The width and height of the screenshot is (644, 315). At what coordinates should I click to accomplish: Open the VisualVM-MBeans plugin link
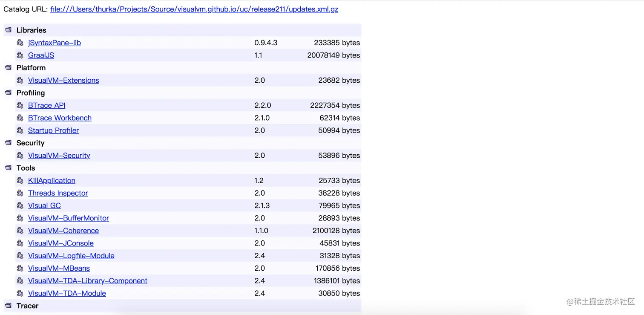click(x=59, y=268)
